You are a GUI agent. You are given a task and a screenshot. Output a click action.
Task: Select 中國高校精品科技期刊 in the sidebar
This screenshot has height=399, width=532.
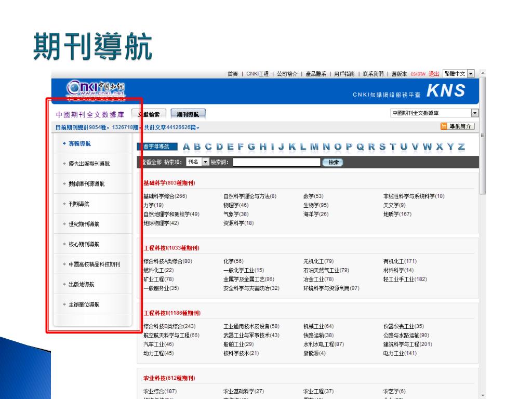(x=95, y=264)
